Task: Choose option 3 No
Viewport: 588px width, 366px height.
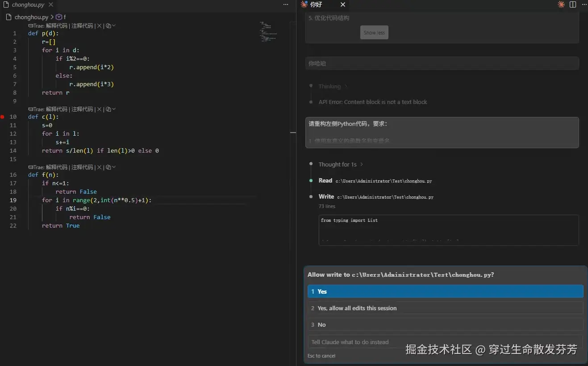Action: [445, 324]
